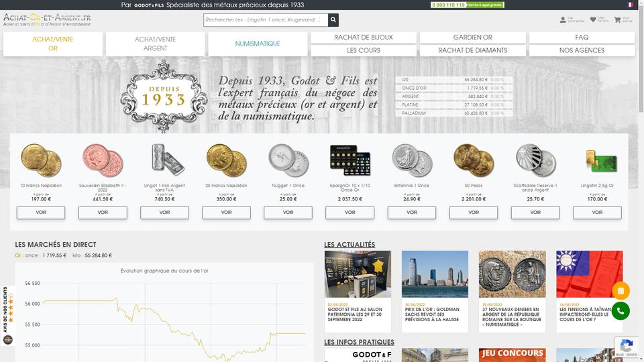Open the Avis de nos clients side tab
644x362 pixels.
click(x=7, y=315)
